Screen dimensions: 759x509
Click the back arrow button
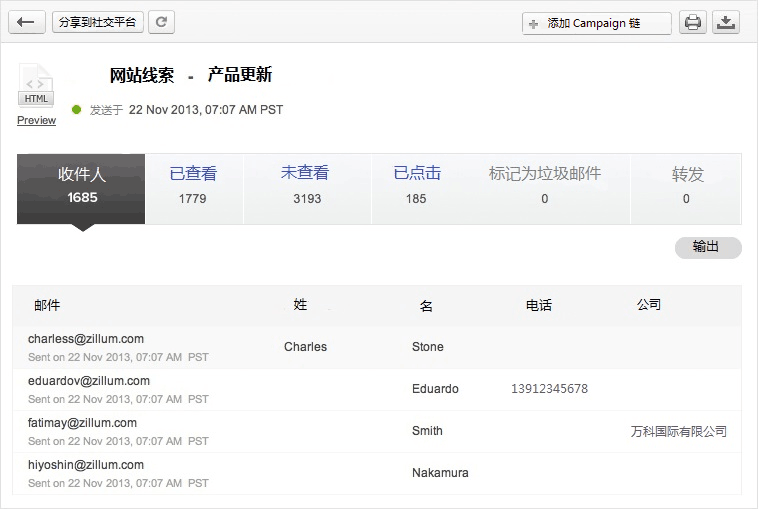[x=26, y=22]
